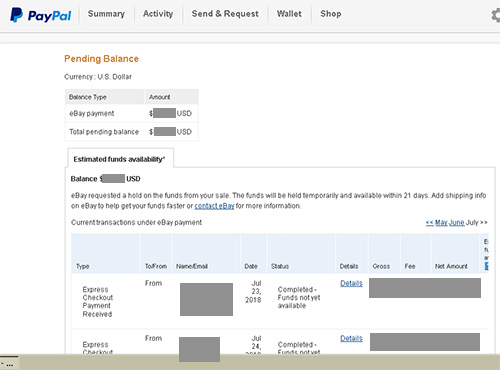Click the 'From' cell in the Jul 24 row
This screenshot has width=500, height=370.
click(153, 338)
